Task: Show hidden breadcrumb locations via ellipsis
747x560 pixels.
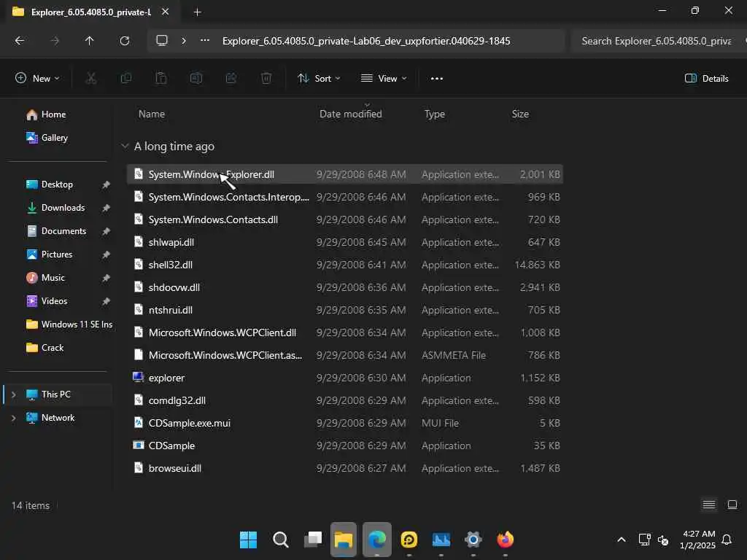Action: [x=205, y=41]
